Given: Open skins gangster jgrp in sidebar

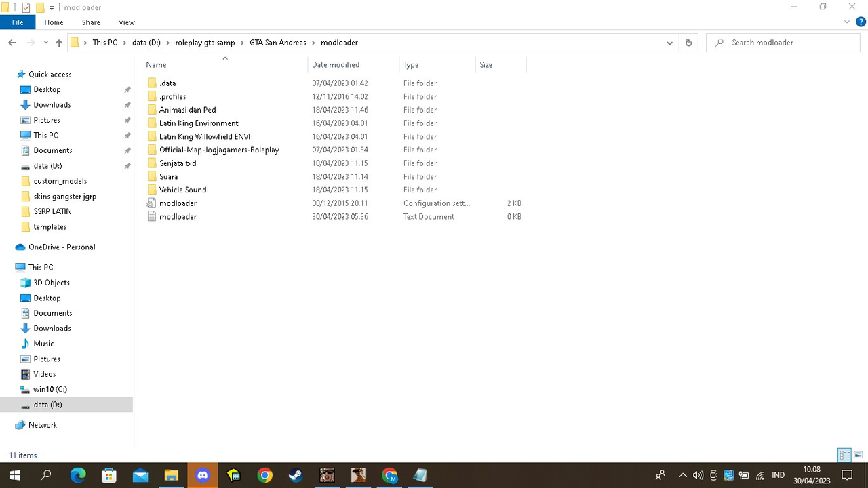Looking at the screenshot, I should pyautogui.click(x=64, y=197).
